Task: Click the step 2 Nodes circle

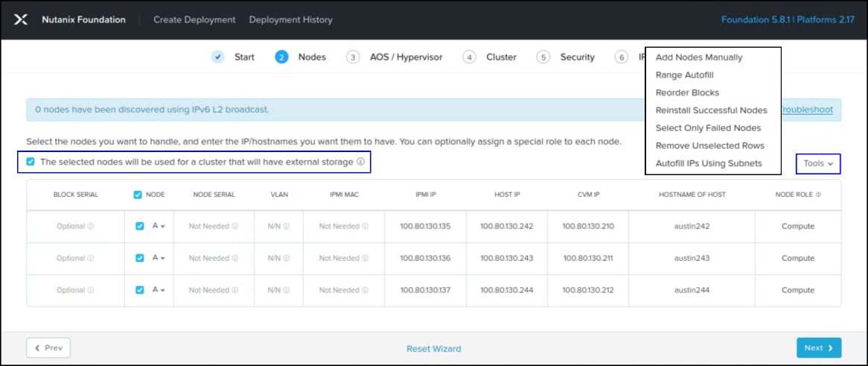Action: (x=281, y=57)
